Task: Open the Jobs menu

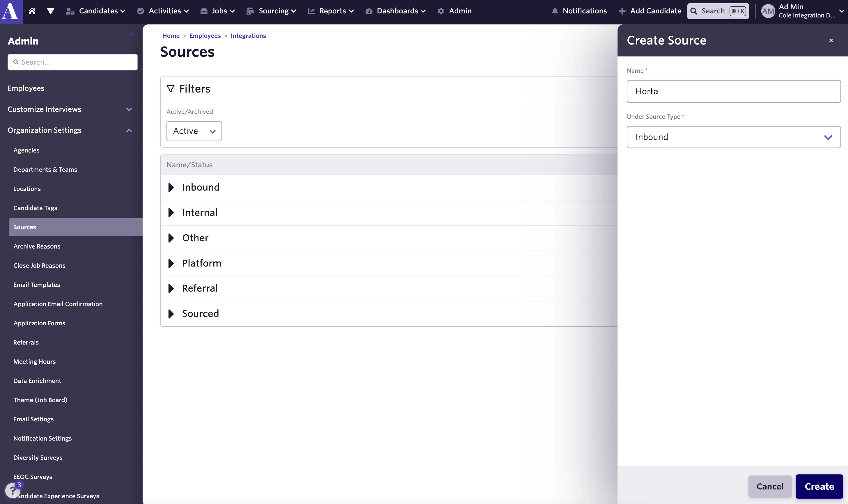Action: 217,11
